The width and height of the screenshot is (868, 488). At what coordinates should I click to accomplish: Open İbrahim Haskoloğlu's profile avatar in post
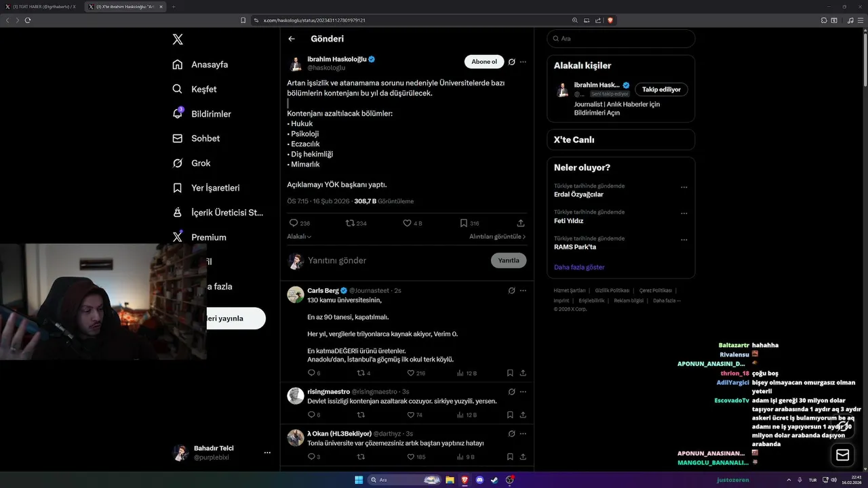(x=296, y=64)
